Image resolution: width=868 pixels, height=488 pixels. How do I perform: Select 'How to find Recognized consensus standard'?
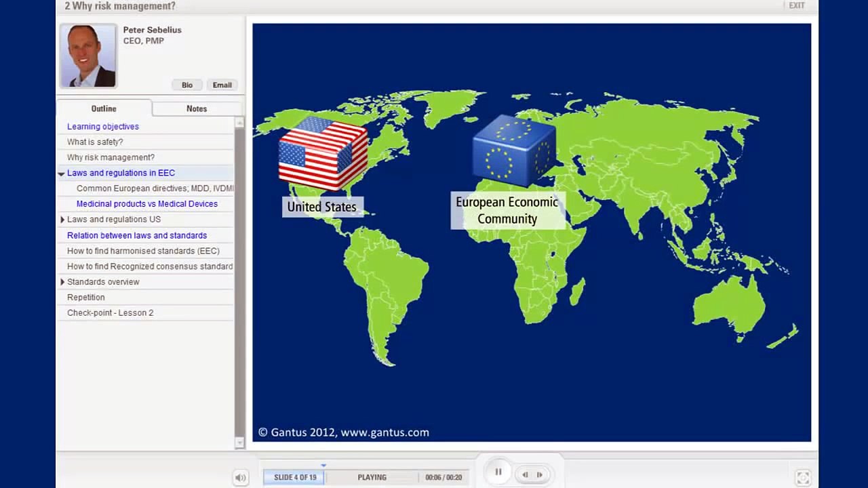(150, 266)
